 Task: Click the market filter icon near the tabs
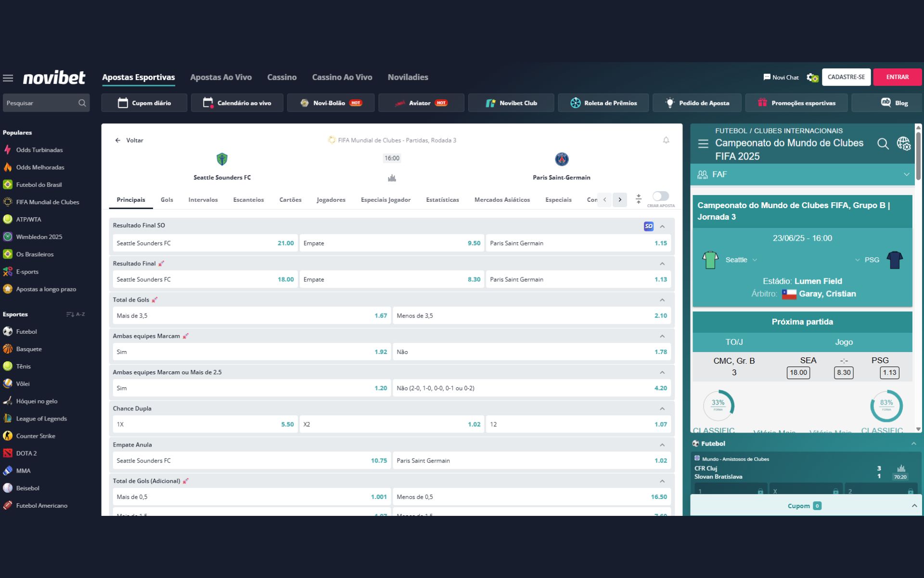pos(639,198)
